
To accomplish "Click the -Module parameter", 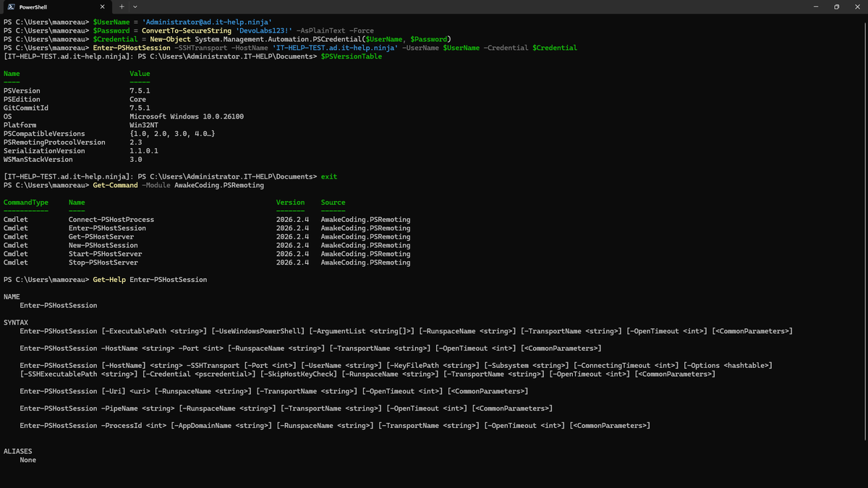I will point(156,185).
